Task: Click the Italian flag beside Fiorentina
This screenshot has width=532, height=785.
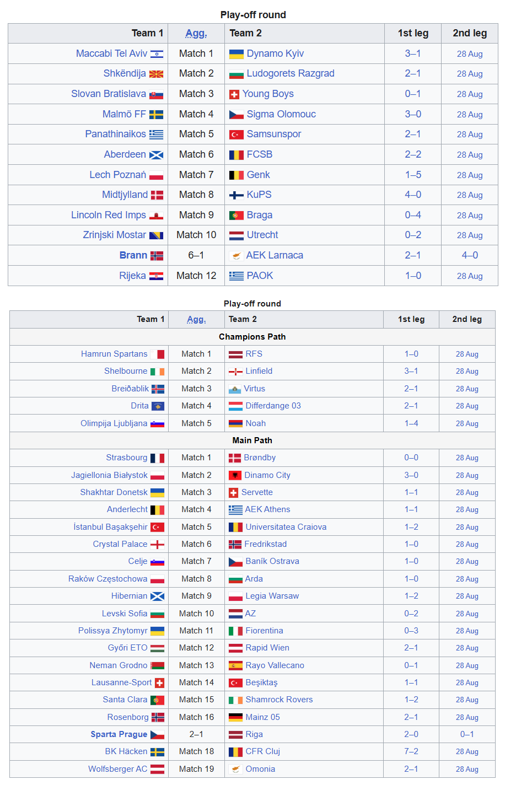Action: [235, 631]
